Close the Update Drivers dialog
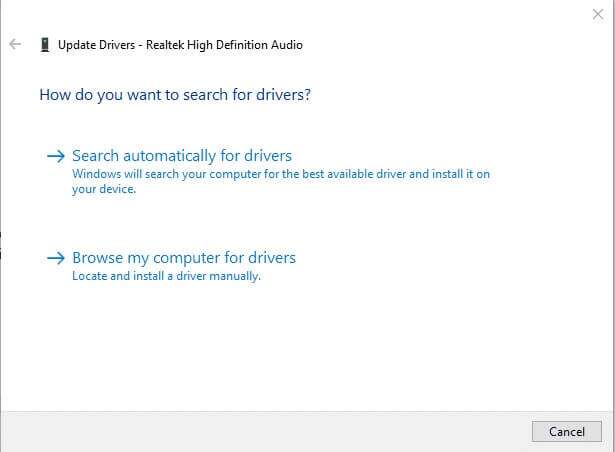This screenshot has width=615, height=452. tap(598, 15)
